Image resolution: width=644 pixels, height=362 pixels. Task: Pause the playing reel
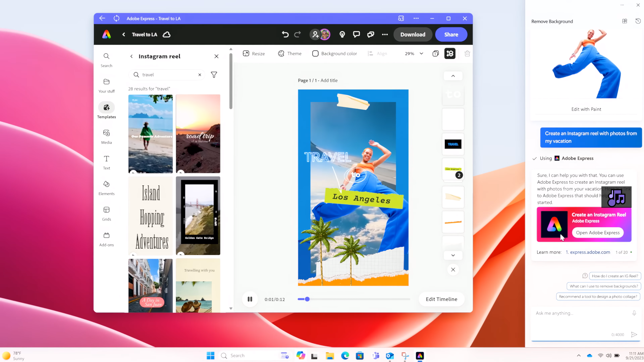coord(250,299)
